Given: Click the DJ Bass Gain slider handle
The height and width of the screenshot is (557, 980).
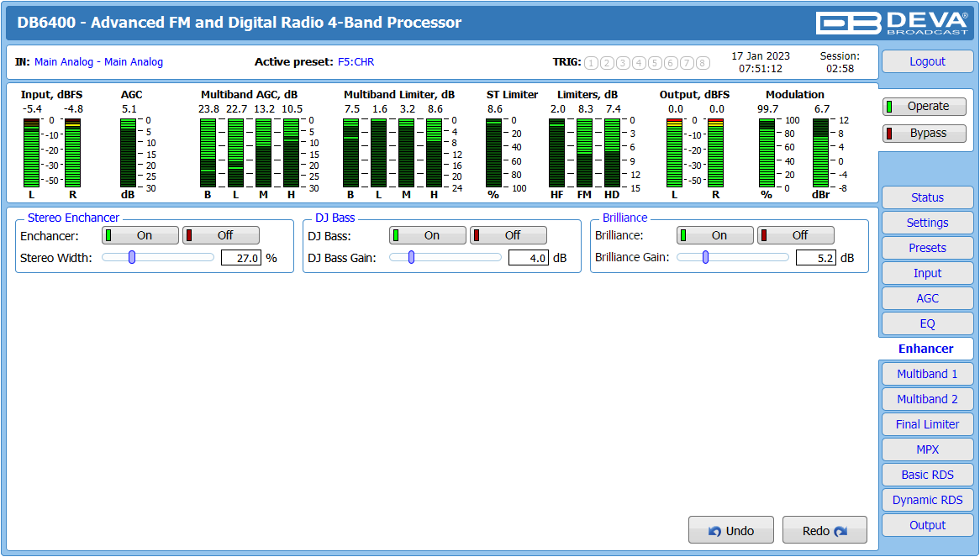Looking at the screenshot, I should pyautogui.click(x=411, y=257).
